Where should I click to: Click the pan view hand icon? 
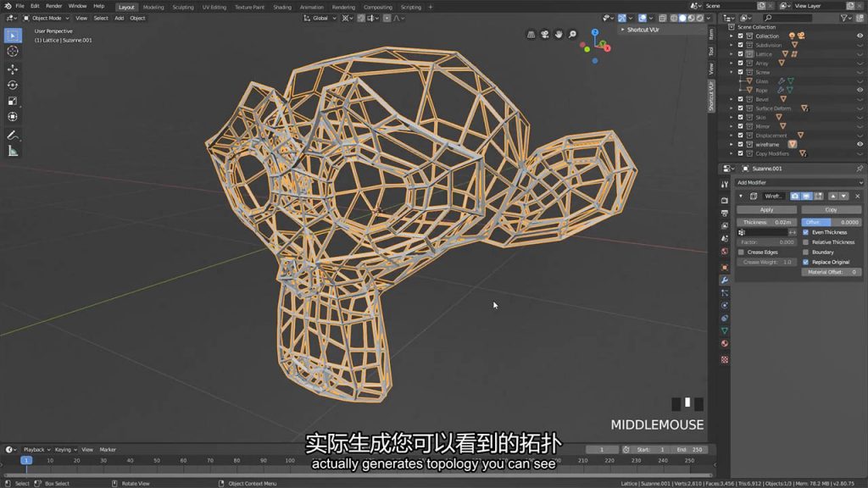click(x=559, y=34)
